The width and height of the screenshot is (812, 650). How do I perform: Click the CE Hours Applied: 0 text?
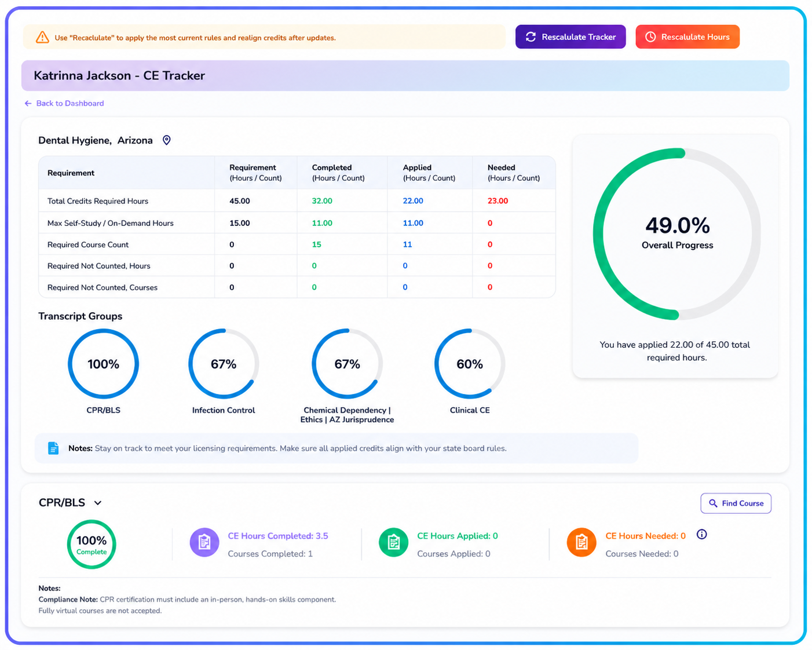point(458,536)
